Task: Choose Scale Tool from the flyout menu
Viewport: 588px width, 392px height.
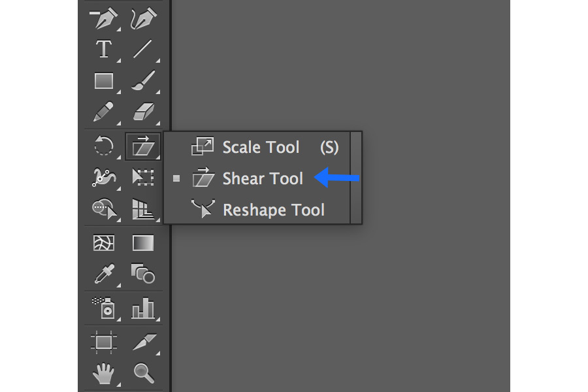Action: (x=260, y=147)
